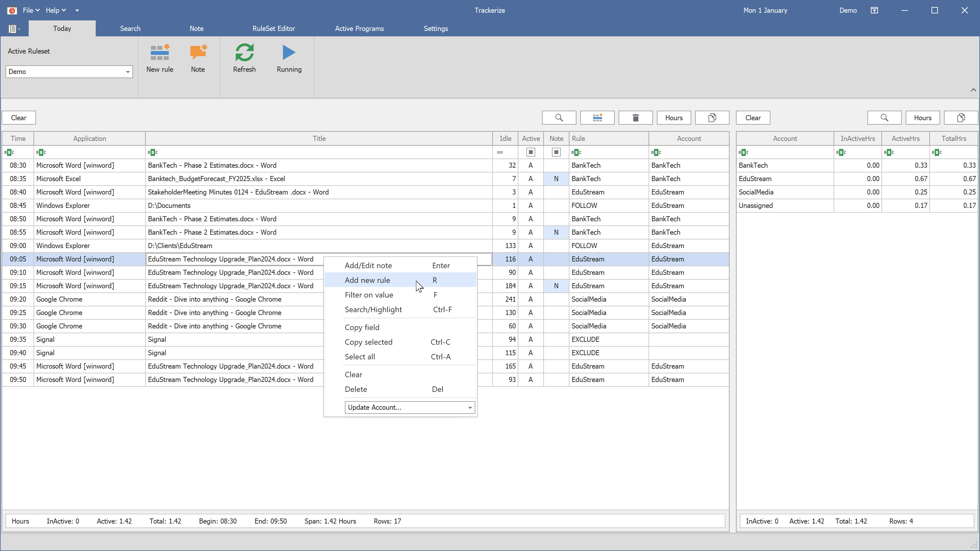Open the quick access customize arrow
Viewport: 980px width, 551px height.
tap(77, 10)
